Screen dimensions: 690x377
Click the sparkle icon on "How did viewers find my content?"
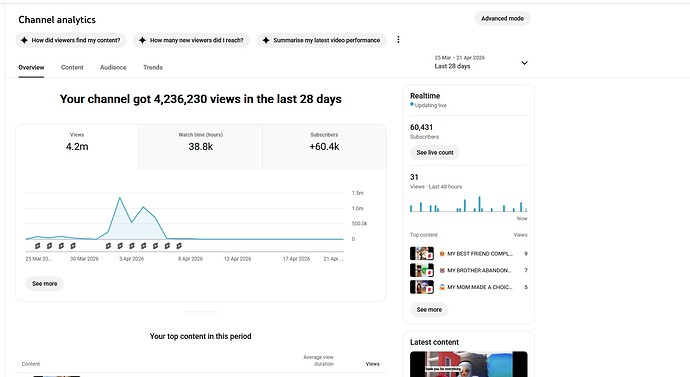(24, 40)
